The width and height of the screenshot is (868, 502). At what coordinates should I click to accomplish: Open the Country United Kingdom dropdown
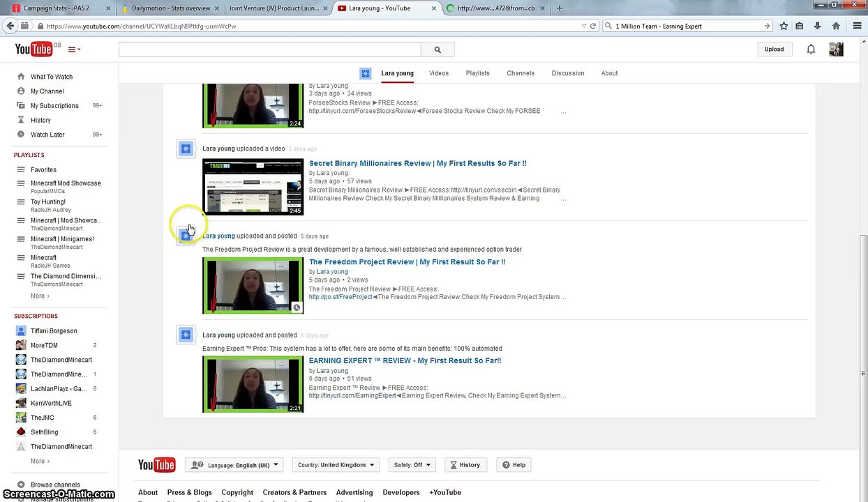(x=336, y=465)
